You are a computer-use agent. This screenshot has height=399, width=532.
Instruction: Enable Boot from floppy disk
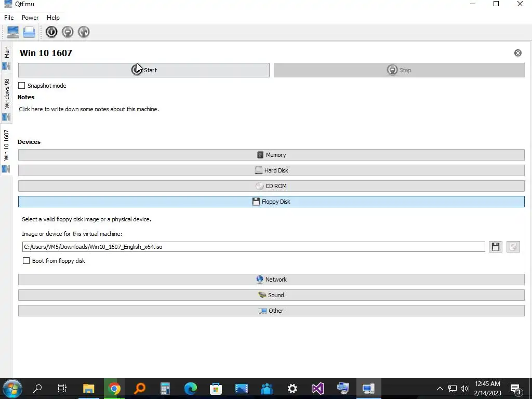pos(26,261)
